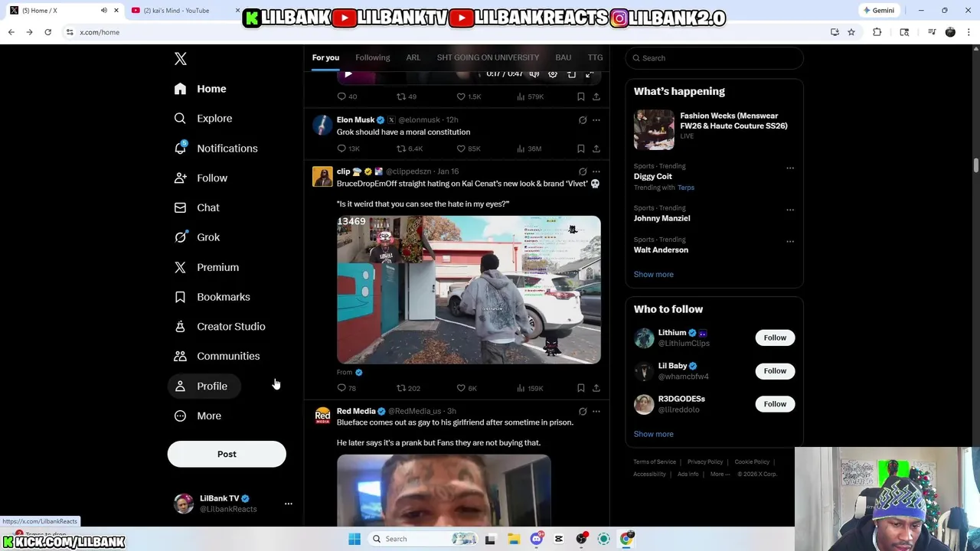Viewport: 980px width, 551px height.
Task: Open options for Johnny Manziel trend
Action: (790, 210)
